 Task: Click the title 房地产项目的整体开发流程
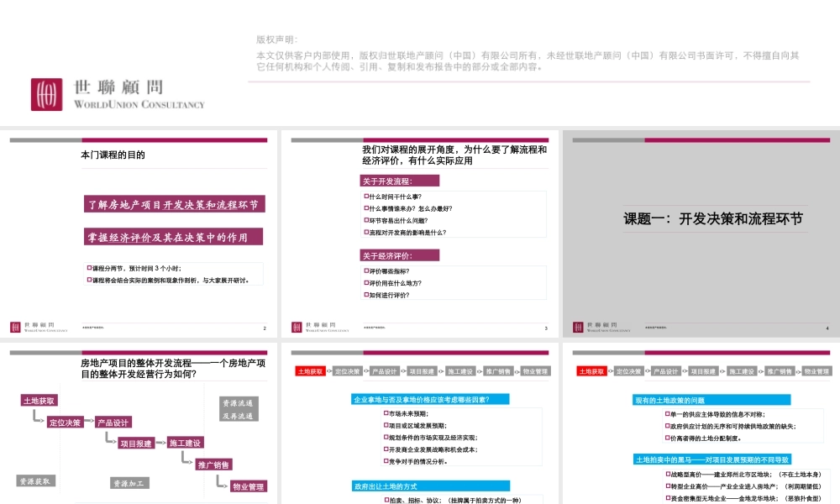click(173, 369)
